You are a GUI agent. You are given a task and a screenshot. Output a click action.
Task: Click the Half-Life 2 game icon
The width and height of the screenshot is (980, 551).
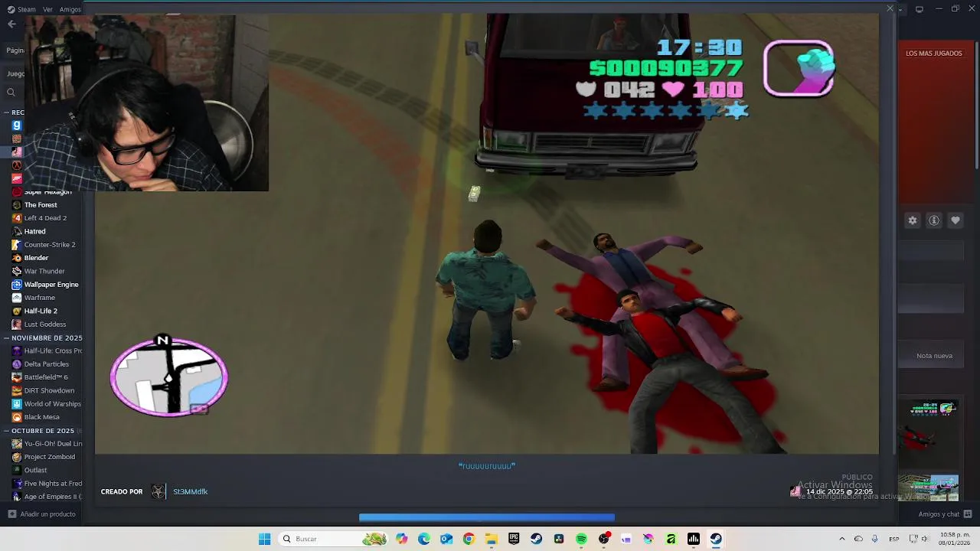[17, 311]
